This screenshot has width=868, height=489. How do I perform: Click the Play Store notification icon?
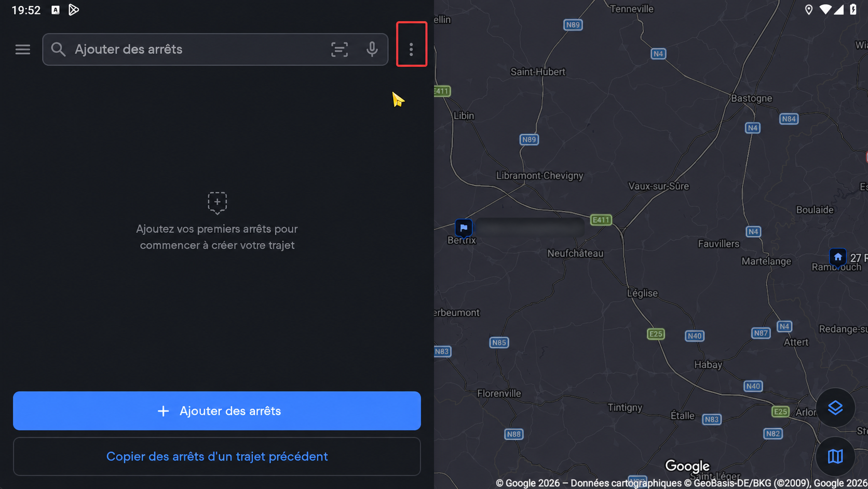(74, 10)
